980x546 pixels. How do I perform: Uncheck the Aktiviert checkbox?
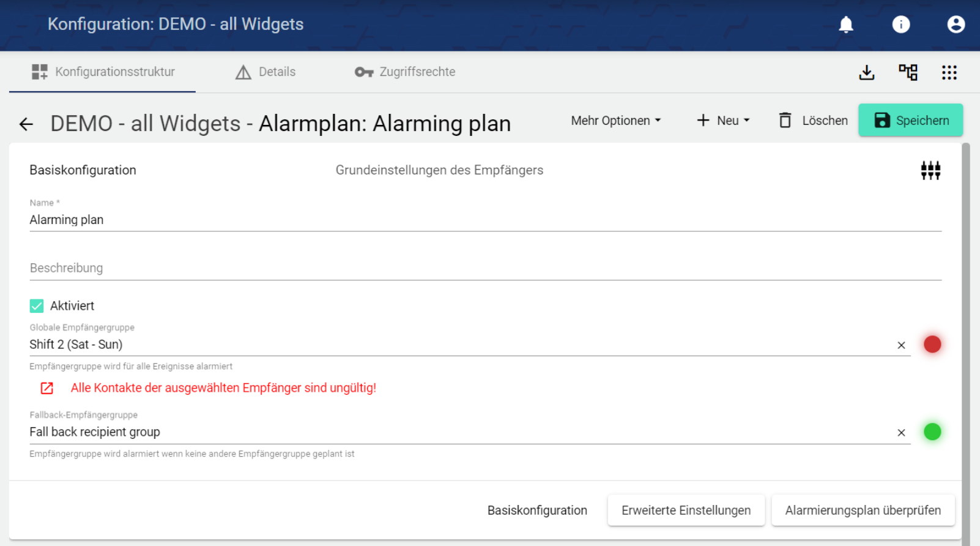(x=37, y=305)
